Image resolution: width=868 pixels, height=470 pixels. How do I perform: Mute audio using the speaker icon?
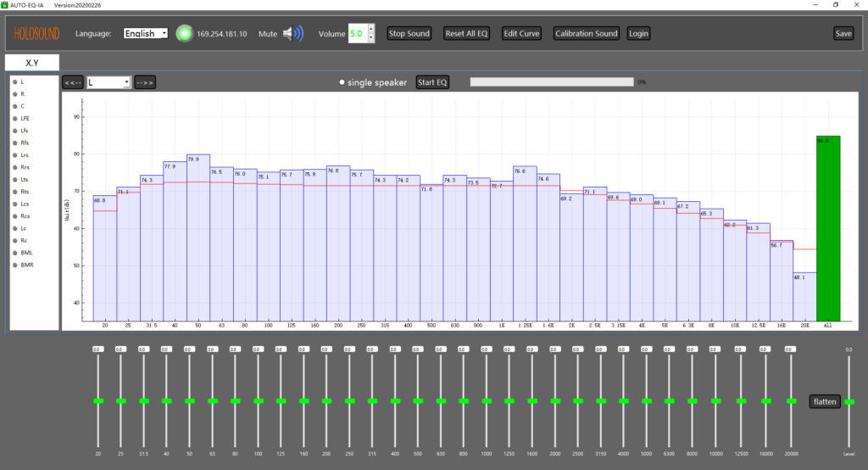[x=292, y=34]
